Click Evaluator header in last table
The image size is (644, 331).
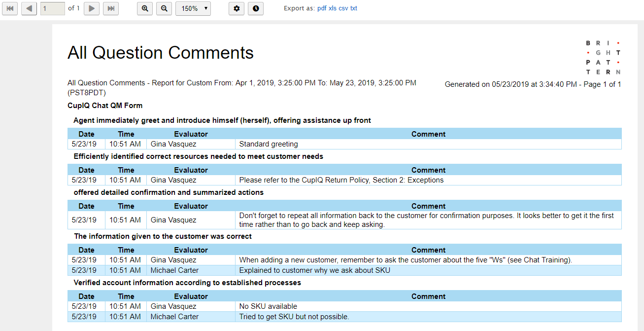tap(191, 296)
